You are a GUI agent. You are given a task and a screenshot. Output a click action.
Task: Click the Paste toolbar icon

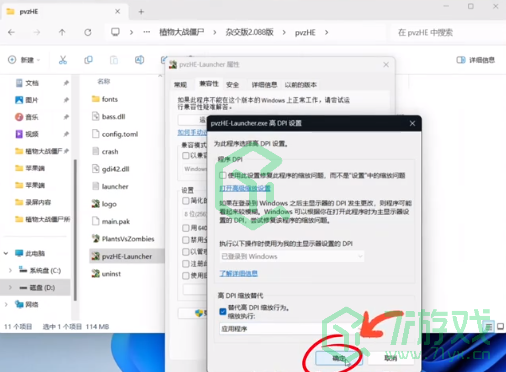(114, 60)
